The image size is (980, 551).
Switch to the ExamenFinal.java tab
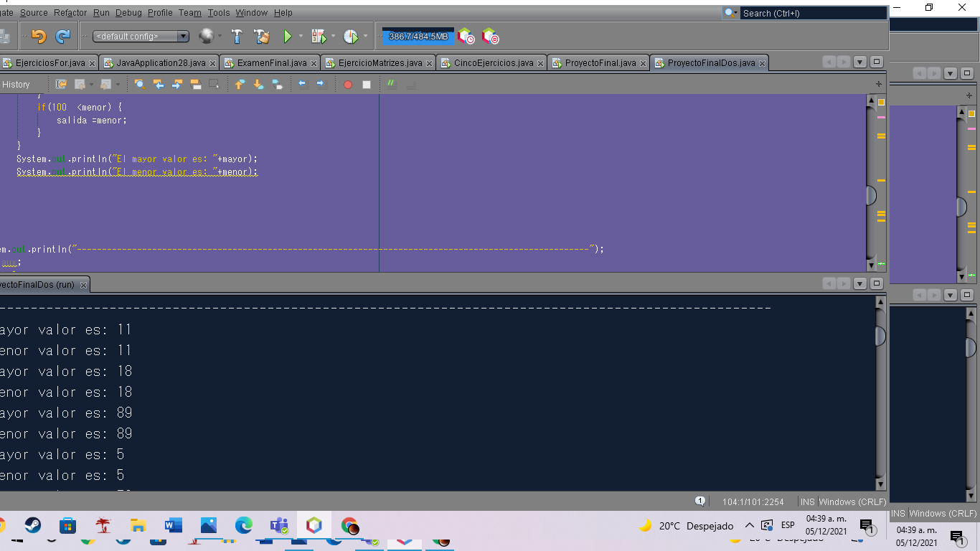point(272,63)
